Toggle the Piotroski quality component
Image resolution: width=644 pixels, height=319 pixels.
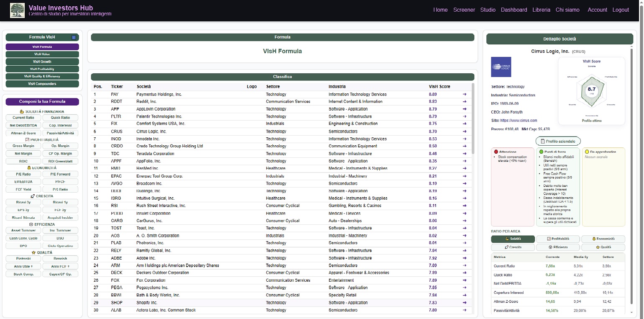click(x=23, y=259)
